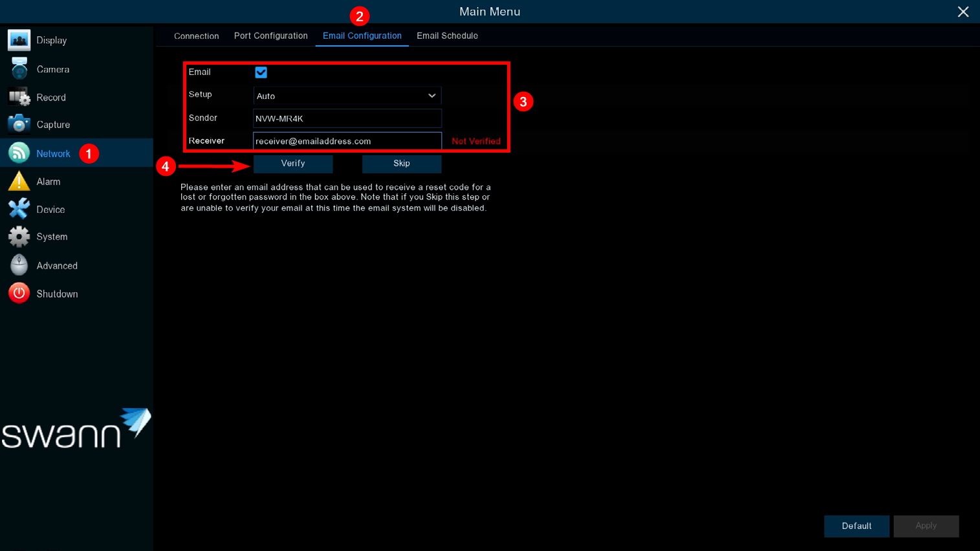Viewport: 980px width, 551px height.
Task: Open the Record settings icon
Action: 19,97
